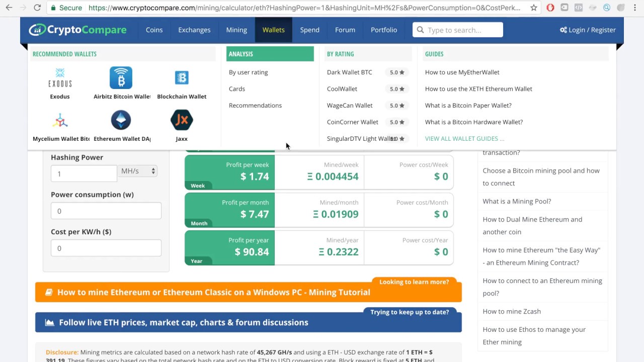
Task: Click the Mined/week Ξ 0.004454 value
Action: click(333, 176)
